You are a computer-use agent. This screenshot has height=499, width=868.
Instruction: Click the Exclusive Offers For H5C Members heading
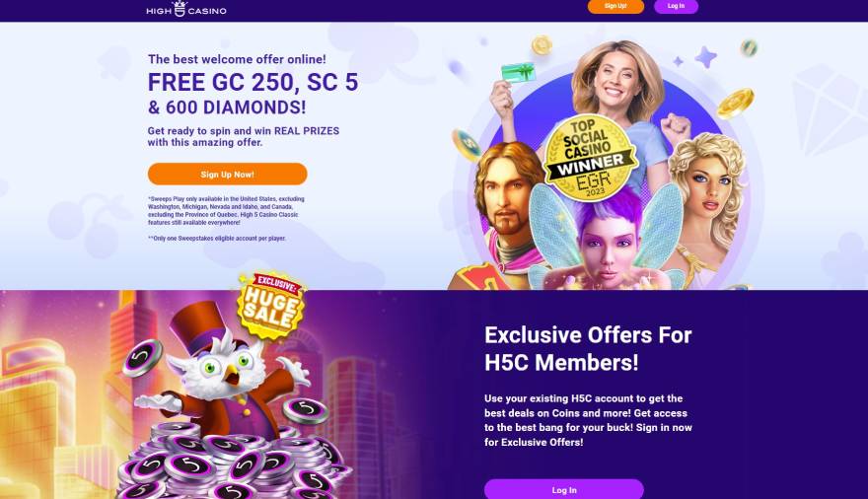588,348
